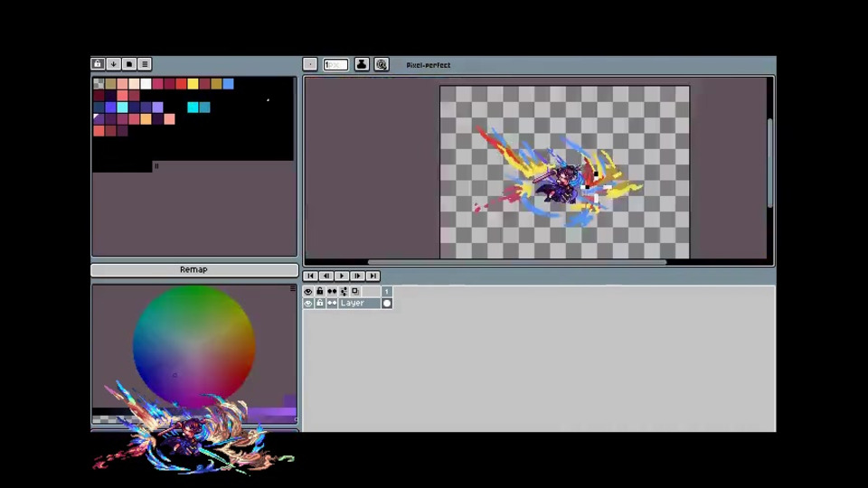The image size is (868, 488).
Task: Toggle all layers visibility in the timeline header
Action: 308,291
